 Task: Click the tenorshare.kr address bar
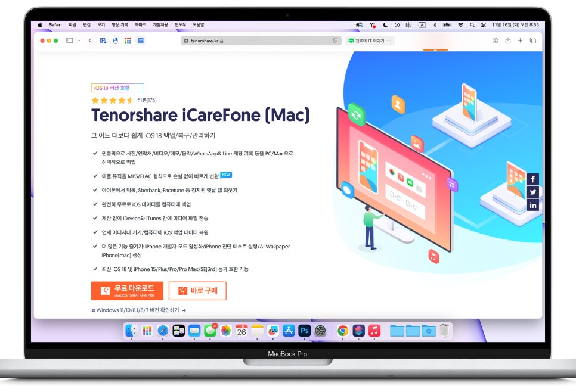(261, 41)
